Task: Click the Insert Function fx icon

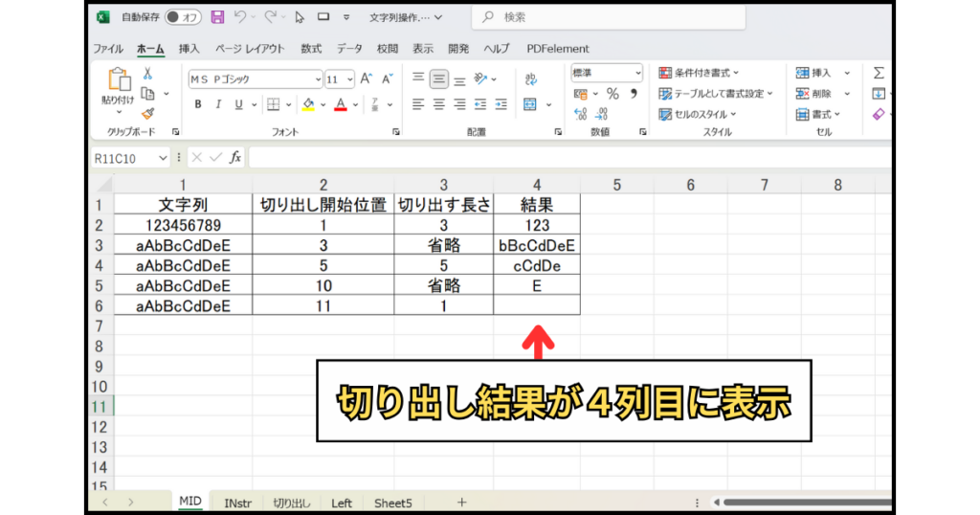Action: (x=235, y=157)
